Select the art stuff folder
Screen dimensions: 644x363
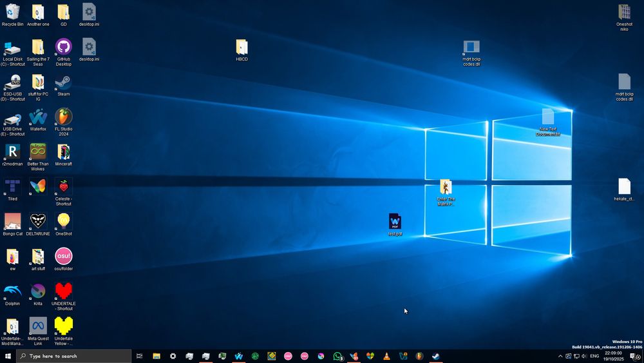tap(38, 259)
